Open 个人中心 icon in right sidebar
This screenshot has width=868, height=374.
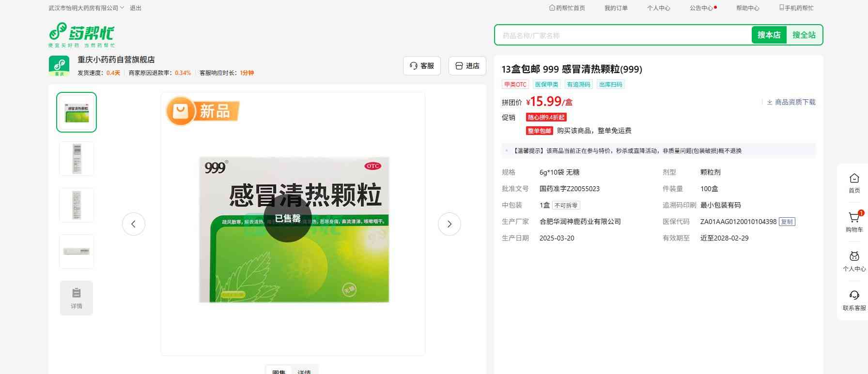coord(854,257)
